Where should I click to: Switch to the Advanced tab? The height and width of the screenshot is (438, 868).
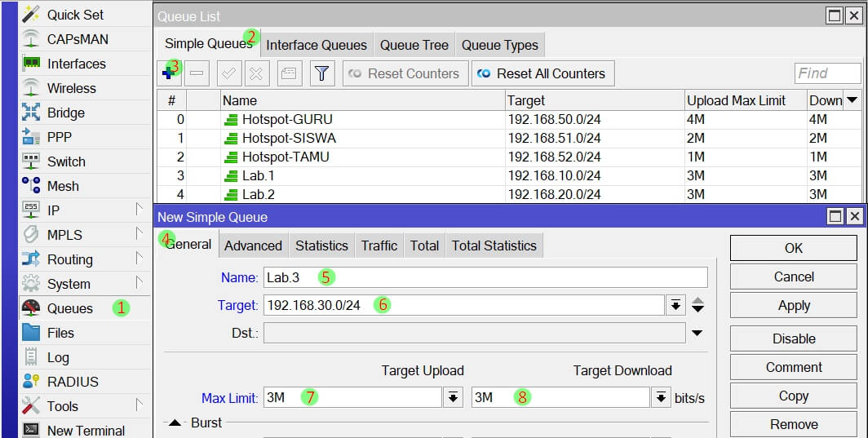[253, 246]
